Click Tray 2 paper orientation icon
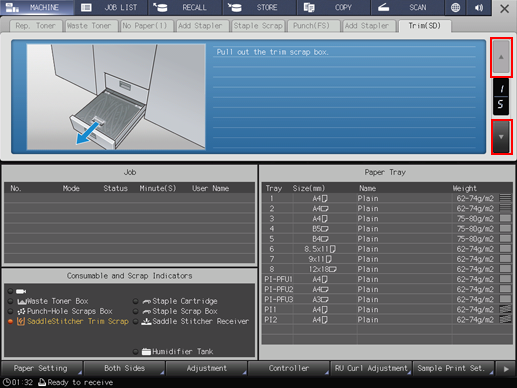This screenshot has width=517, height=388. click(325, 209)
